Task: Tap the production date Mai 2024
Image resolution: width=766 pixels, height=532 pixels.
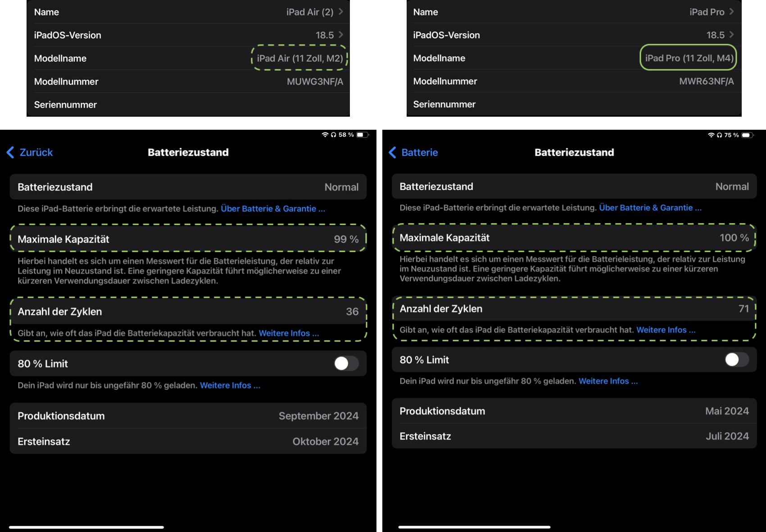Action: [x=727, y=411]
